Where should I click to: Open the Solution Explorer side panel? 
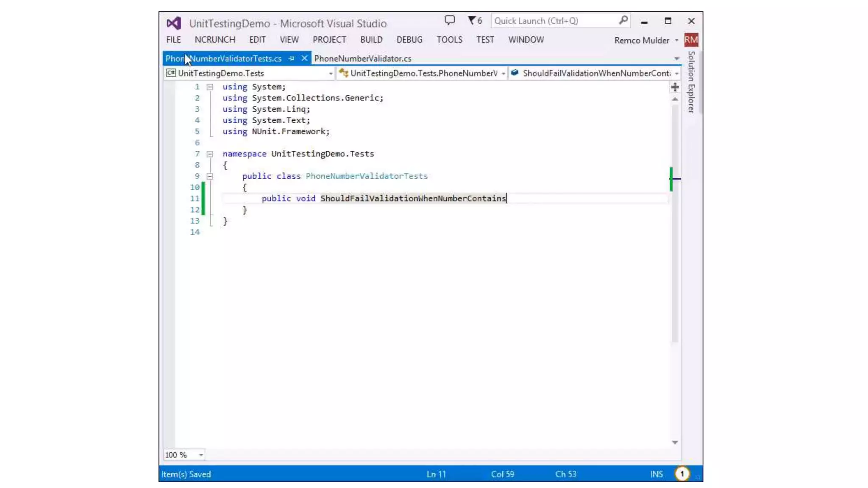point(691,82)
